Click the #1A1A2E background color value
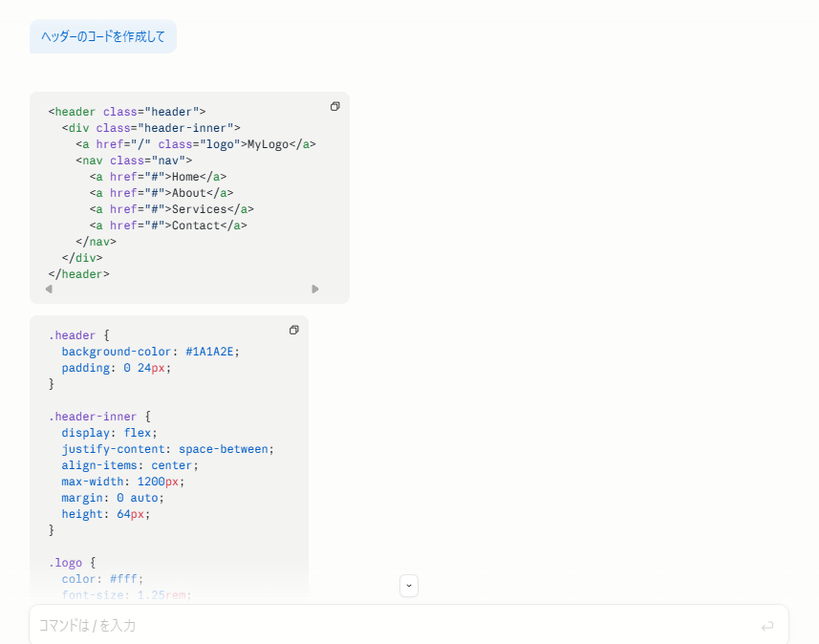This screenshot has height=644, width=819. (212, 352)
